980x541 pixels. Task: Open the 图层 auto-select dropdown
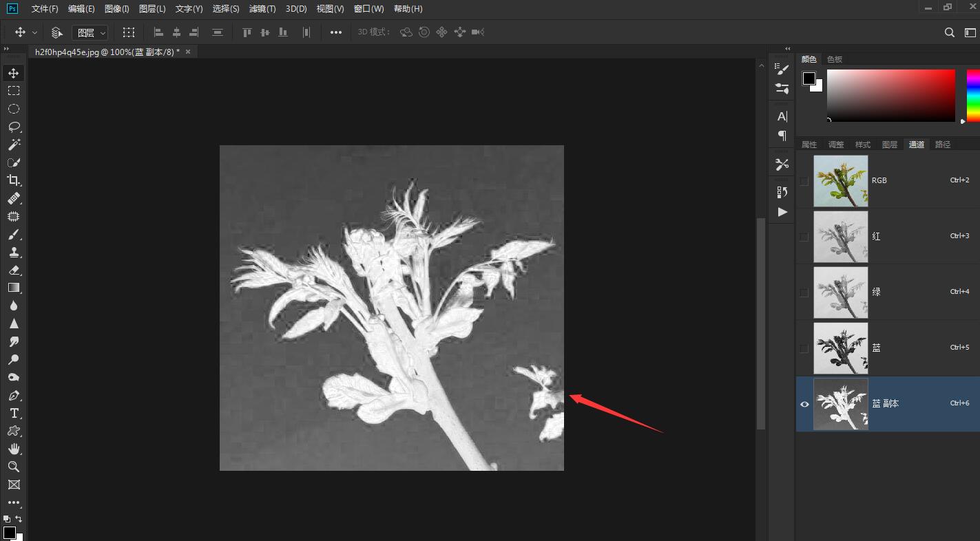tap(90, 32)
